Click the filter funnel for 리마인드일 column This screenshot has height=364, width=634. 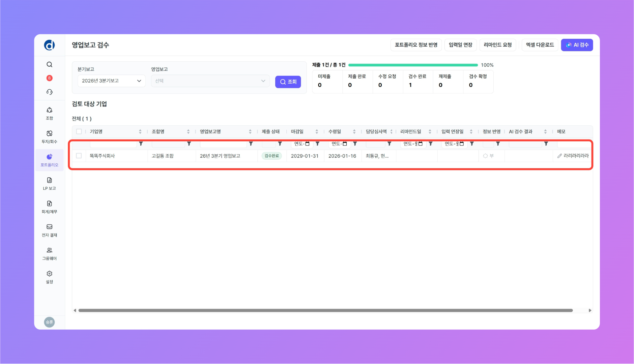click(x=431, y=144)
